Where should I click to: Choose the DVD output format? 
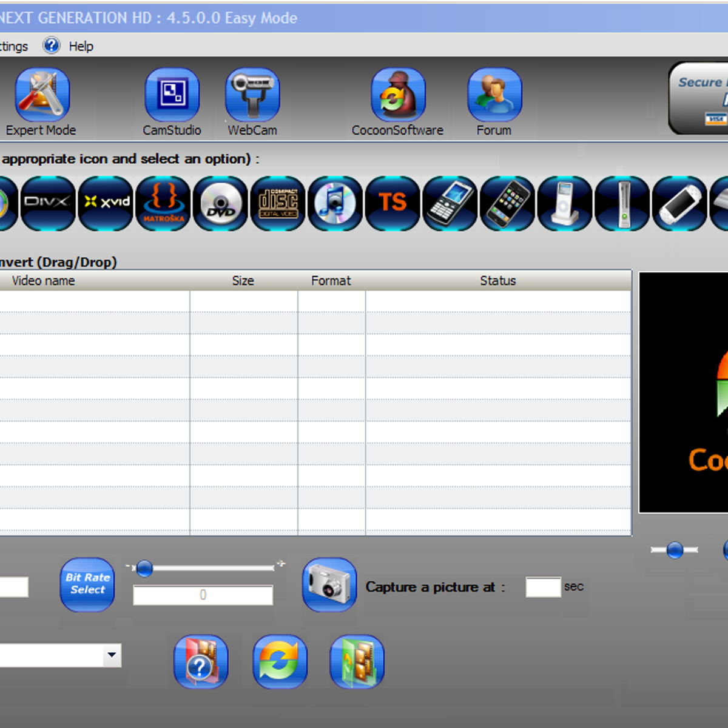pyautogui.click(x=221, y=203)
